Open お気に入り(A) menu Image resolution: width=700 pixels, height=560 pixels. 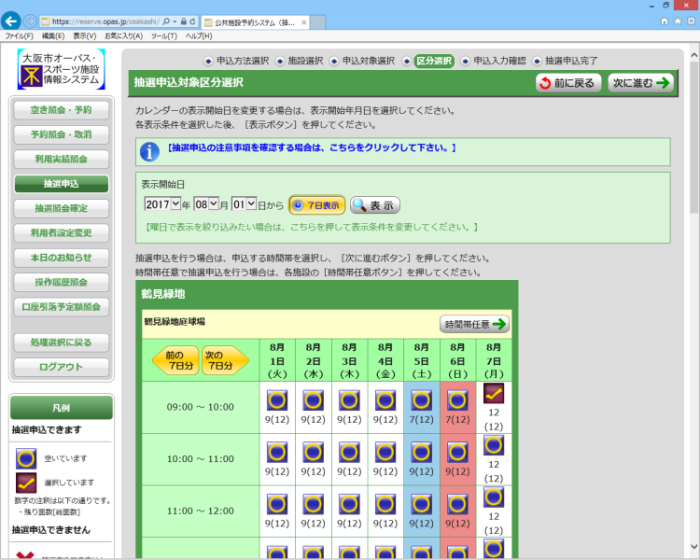pyautogui.click(x=124, y=36)
